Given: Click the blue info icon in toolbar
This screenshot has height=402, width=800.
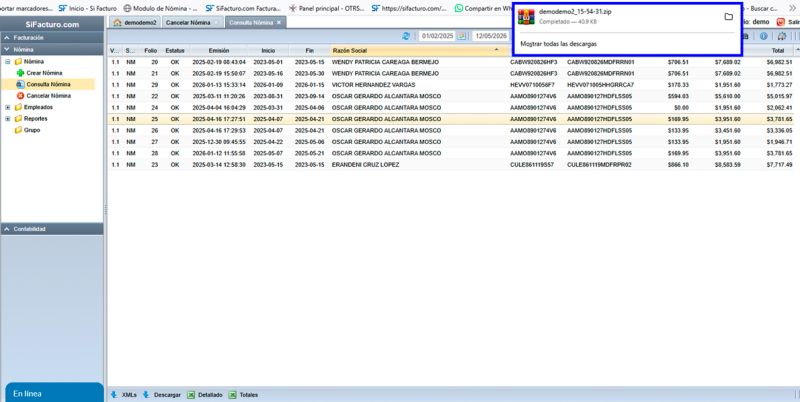Looking at the screenshot, I should click(x=763, y=36).
